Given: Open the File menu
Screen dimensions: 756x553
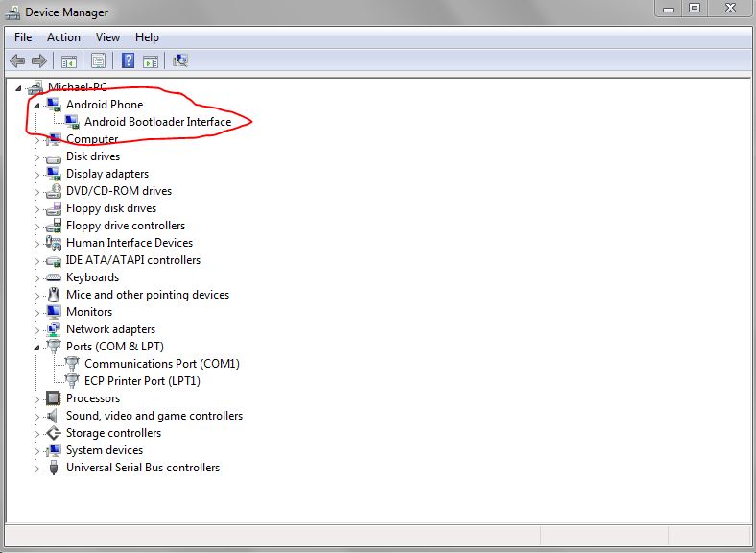Looking at the screenshot, I should [x=23, y=37].
